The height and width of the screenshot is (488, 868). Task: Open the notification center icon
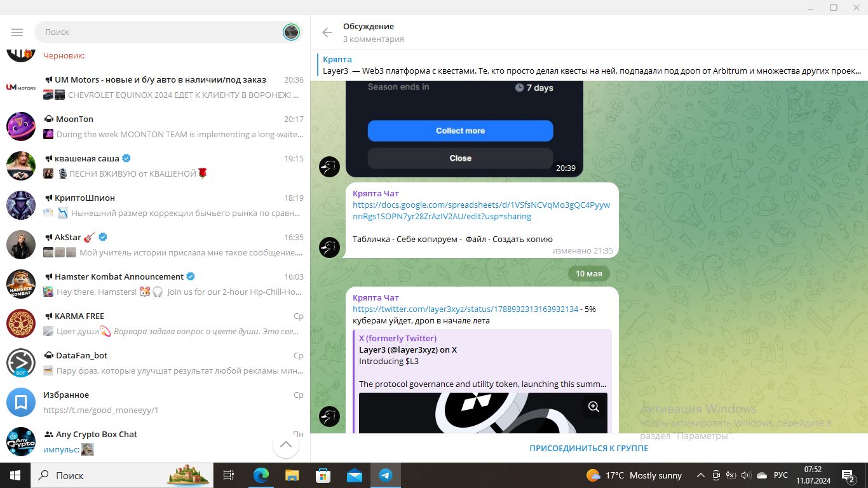[x=848, y=475]
